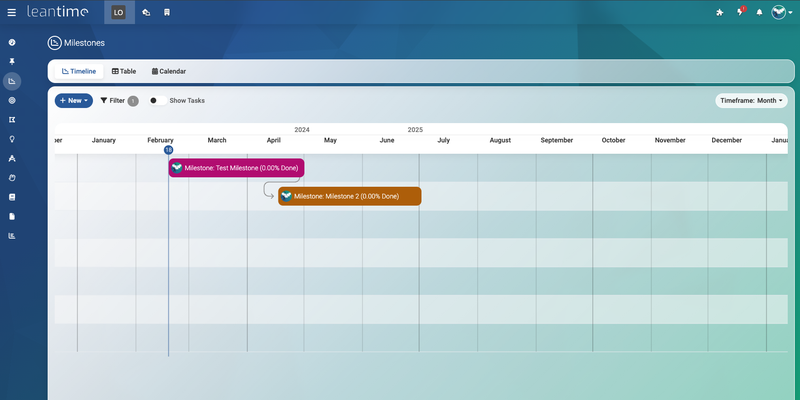Open the goals bullseye sidebar icon

[12, 101]
